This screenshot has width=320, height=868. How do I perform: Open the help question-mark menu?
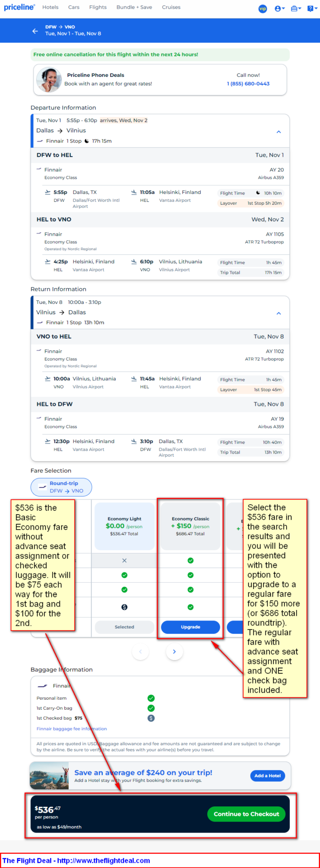pos(311,8)
